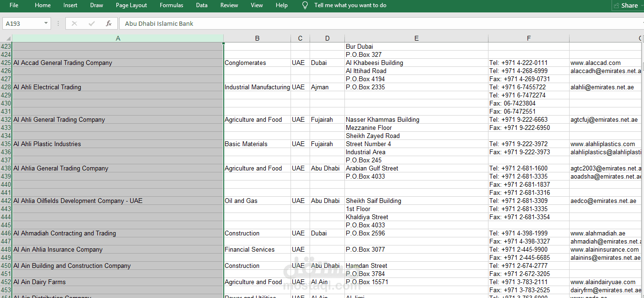The height and width of the screenshot is (298, 644).
Task: Open the Help tab
Action: pos(281,5)
